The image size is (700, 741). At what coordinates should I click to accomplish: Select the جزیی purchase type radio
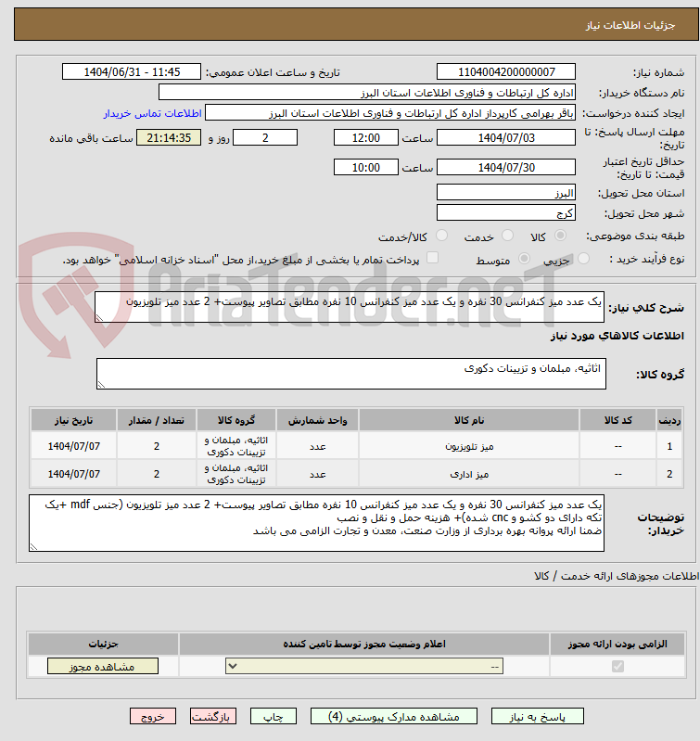tap(584, 259)
